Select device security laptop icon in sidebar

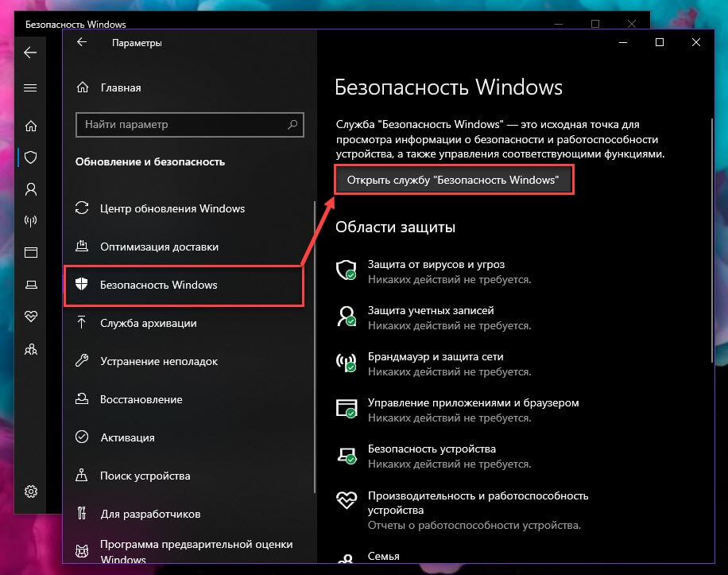tap(31, 285)
